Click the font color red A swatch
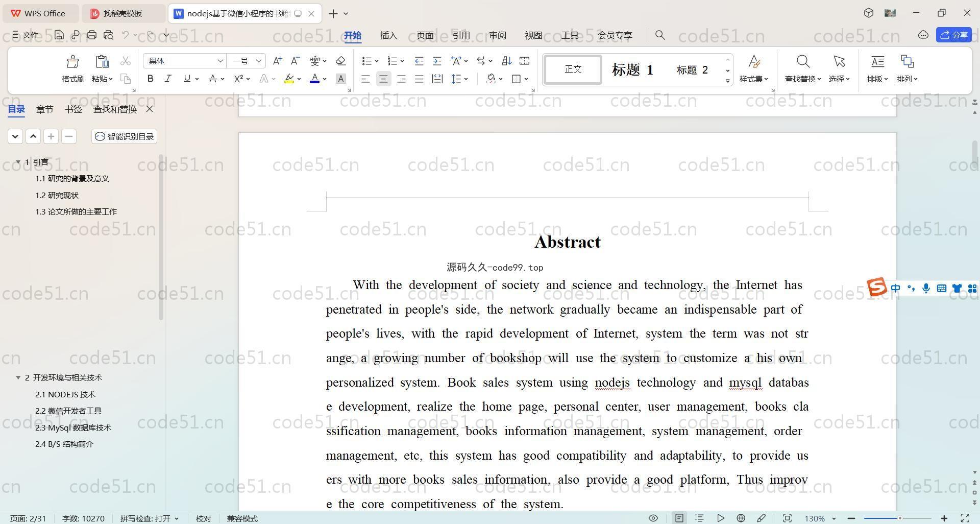980x524 pixels. pyautogui.click(x=315, y=79)
